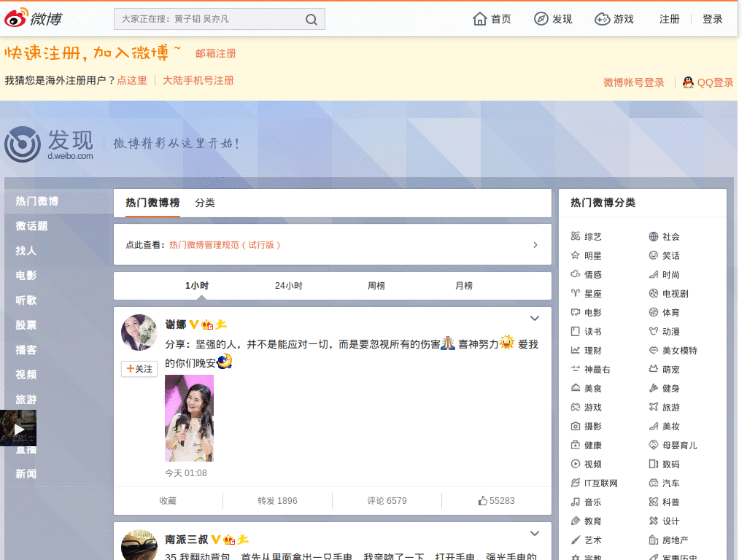
Task: Select the 美食 category icon
Action: 576,388
